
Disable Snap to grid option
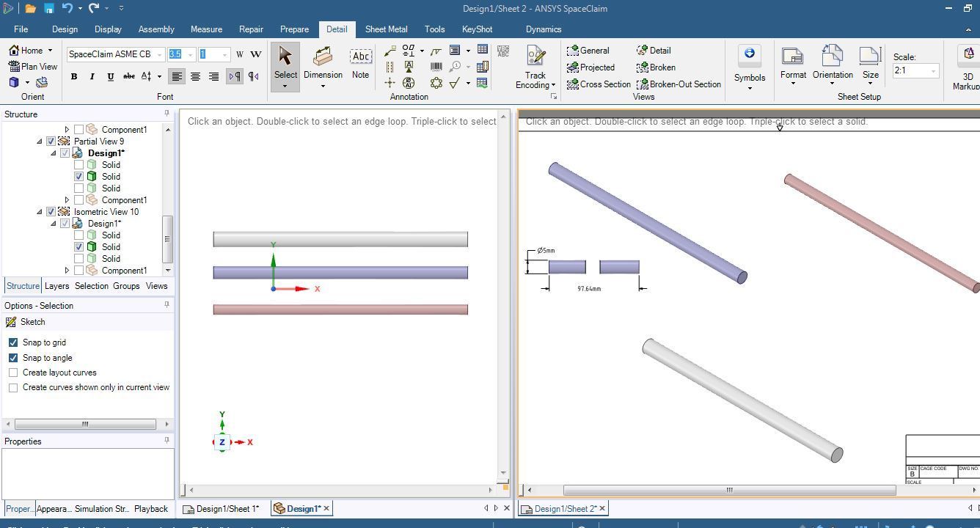(x=13, y=342)
